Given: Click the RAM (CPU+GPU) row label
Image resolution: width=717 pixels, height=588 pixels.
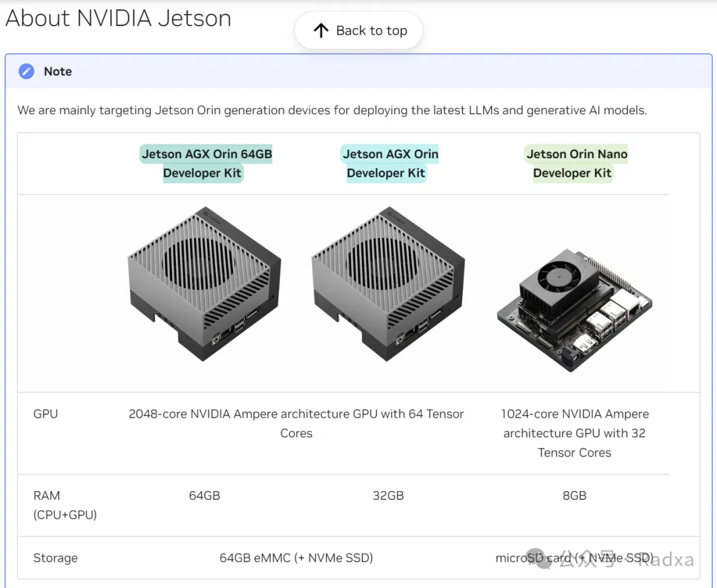Looking at the screenshot, I should coord(64,505).
